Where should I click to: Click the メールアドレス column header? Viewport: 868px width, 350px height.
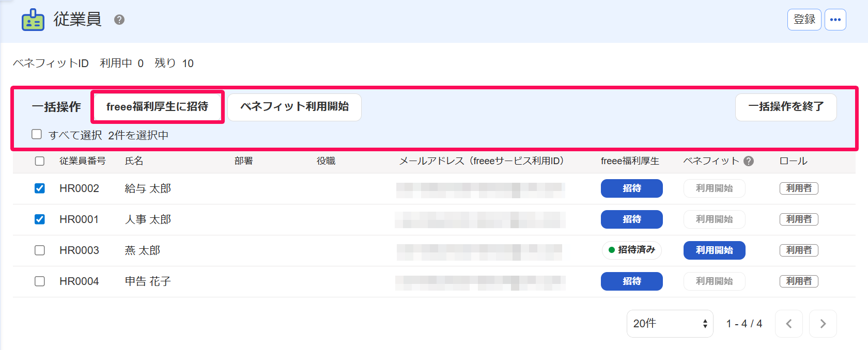click(x=482, y=161)
